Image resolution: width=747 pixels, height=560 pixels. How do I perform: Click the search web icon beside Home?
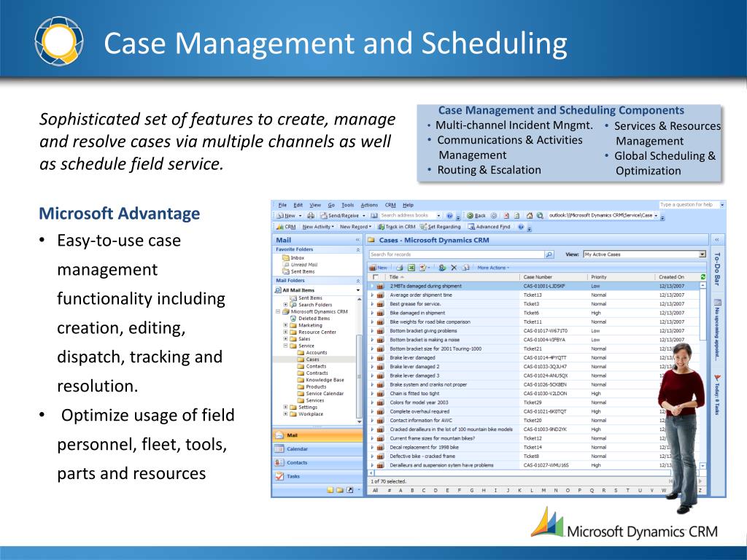(x=540, y=216)
